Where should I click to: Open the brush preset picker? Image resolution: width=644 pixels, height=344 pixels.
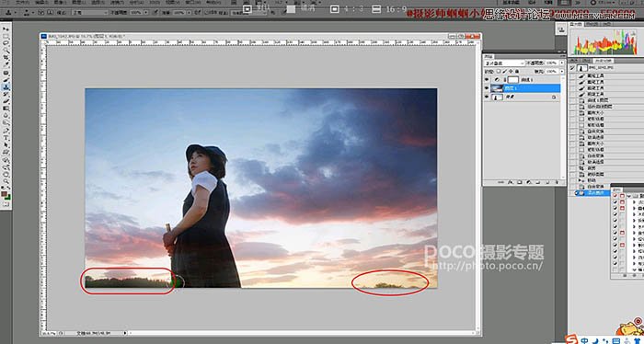(28, 12)
